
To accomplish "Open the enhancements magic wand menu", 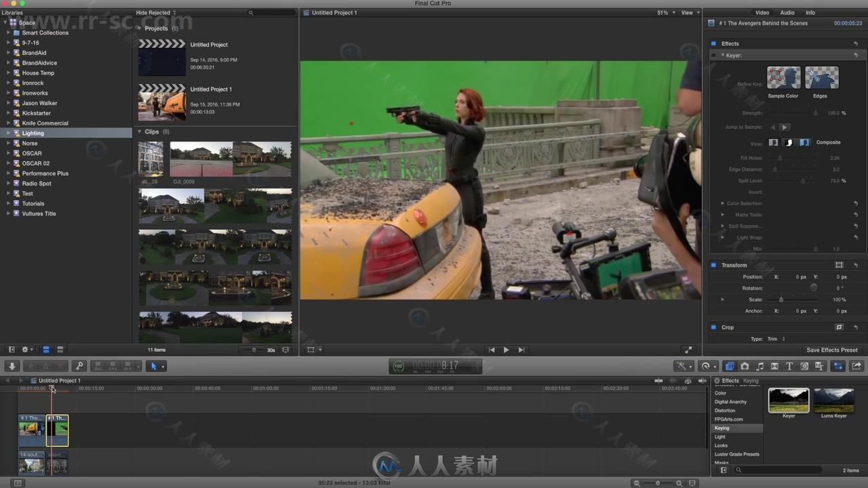I will coord(684,366).
